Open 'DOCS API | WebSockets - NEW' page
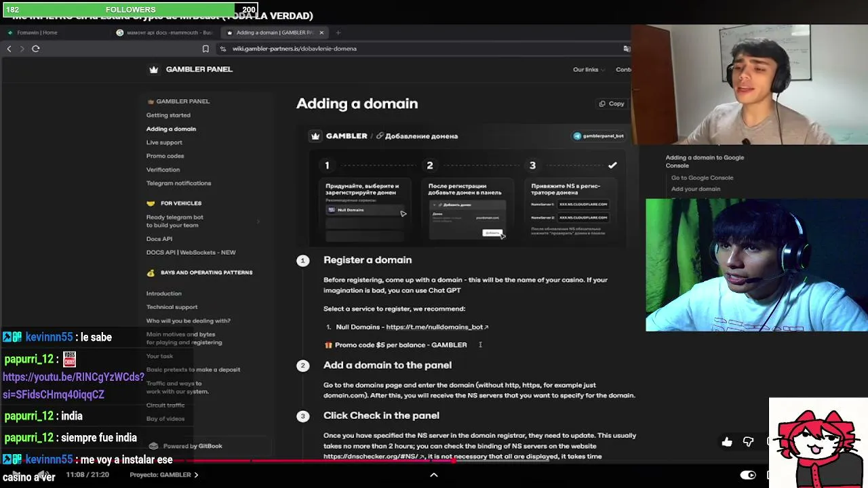Image resolution: width=868 pixels, height=488 pixels. click(191, 252)
